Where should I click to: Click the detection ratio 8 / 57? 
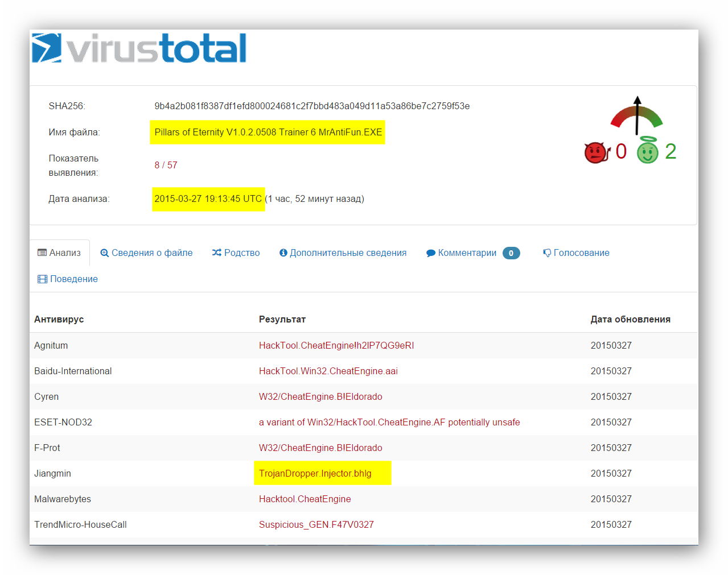[x=166, y=165]
